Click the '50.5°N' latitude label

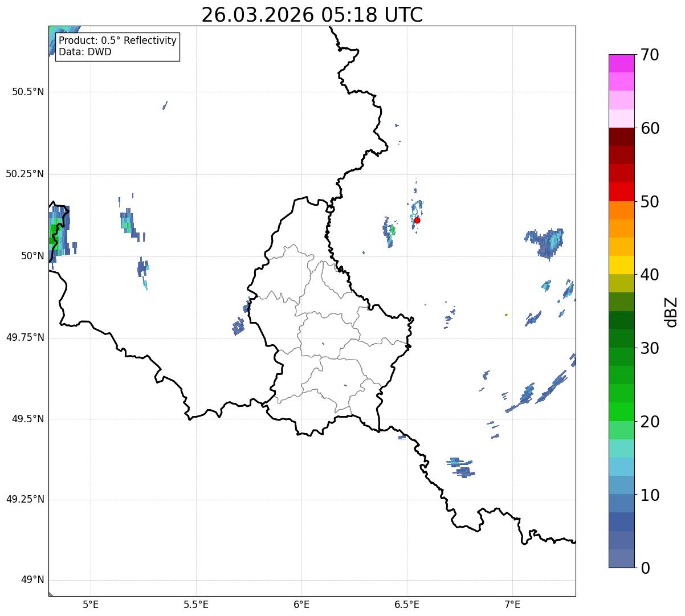pyautogui.click(x=28, y=92)
